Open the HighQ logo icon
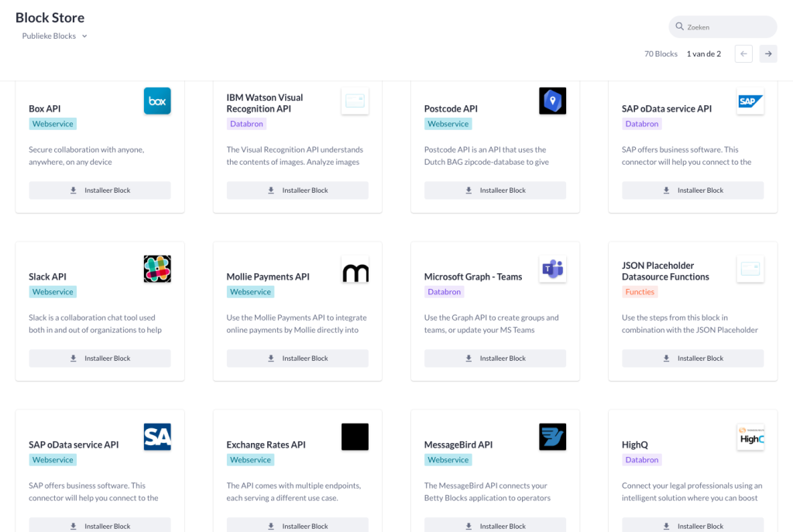This screenshot has height=532, width=793. (750, 437)
